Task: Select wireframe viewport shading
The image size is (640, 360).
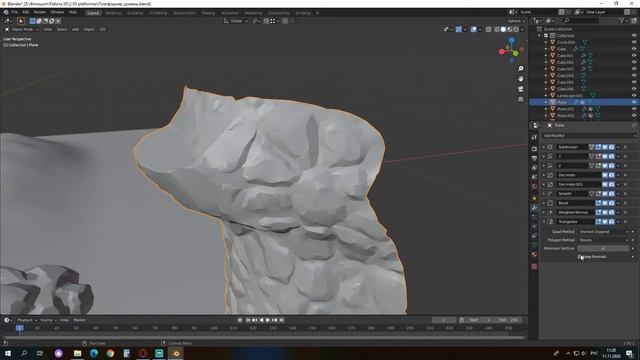Action: click(x=497, y=29)
